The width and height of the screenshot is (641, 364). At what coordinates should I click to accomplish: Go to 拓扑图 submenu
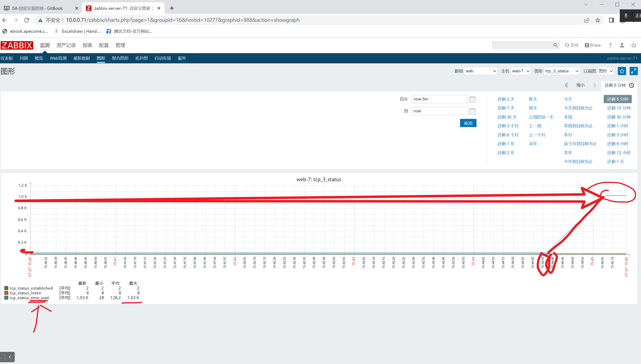point(141,58)
